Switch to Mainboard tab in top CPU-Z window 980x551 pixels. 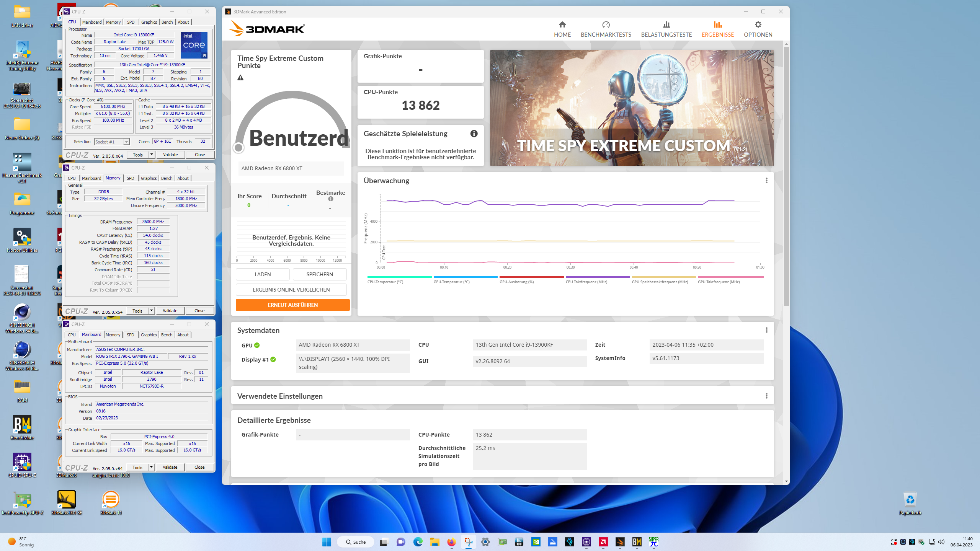click(x=92, y=22)
